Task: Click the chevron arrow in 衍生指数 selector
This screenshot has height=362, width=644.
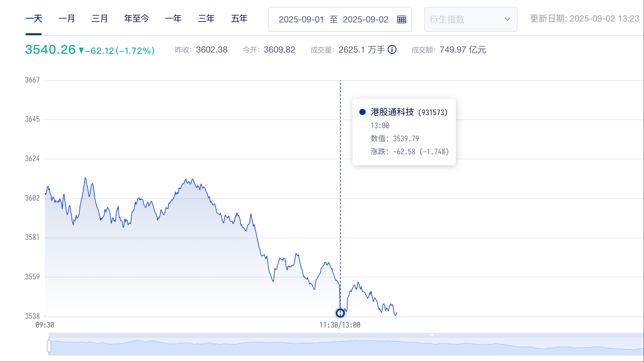Action: click(507, 19)
